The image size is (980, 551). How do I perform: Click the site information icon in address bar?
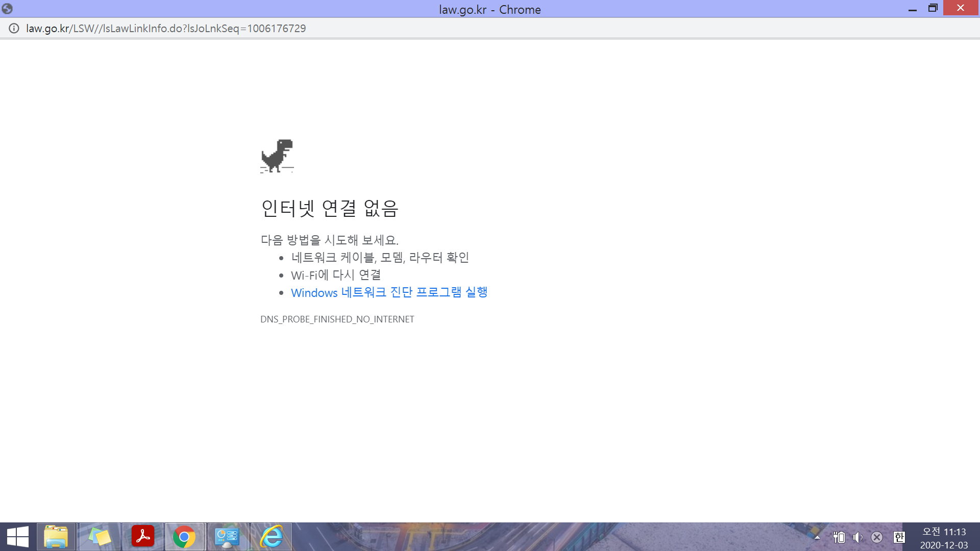click(x=14, y=29)
